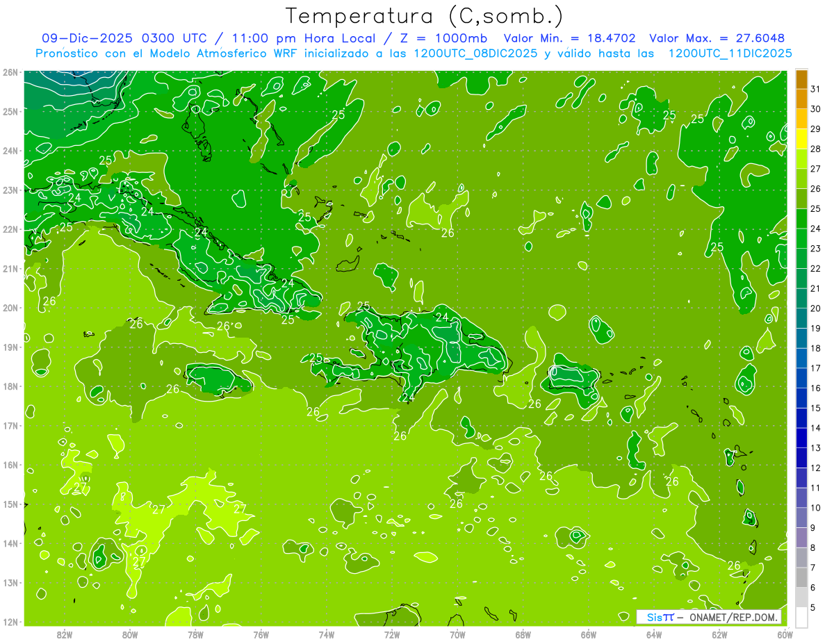Image resolution: width=834 pixels, height=644 pixels.
Task: Click the color scale value "27"
Action: click(x=816, y=169)
